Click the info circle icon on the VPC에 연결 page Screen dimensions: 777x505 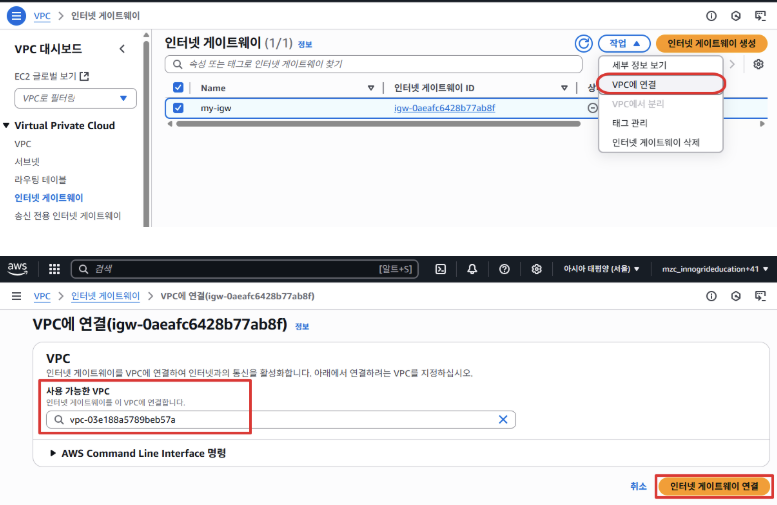711,296
